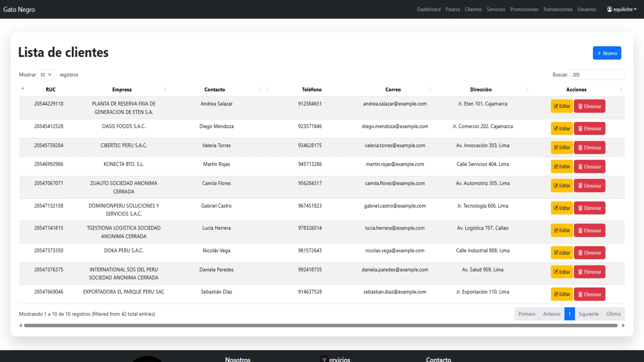
Task: Select address Av. Logística 707, Callao
Action: click(483, 228)
